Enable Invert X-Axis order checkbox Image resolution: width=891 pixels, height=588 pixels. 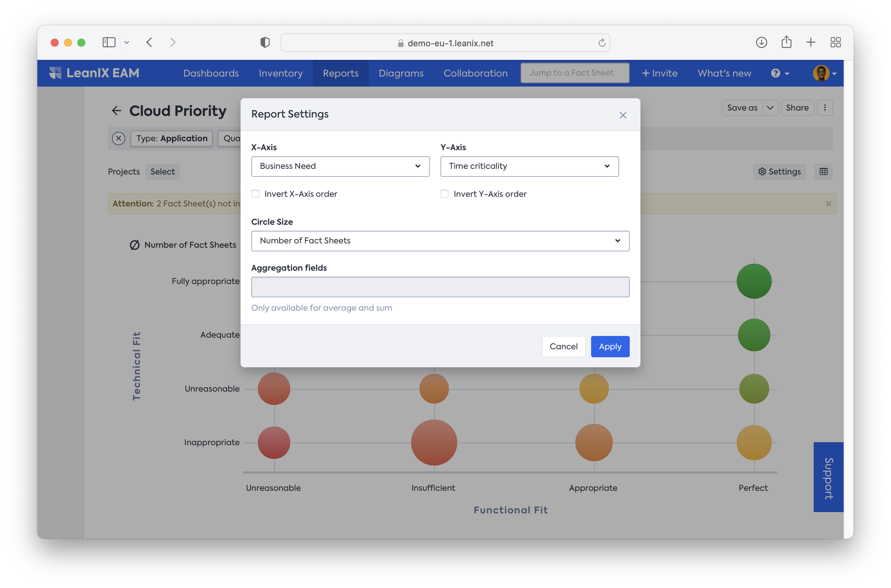255,194
